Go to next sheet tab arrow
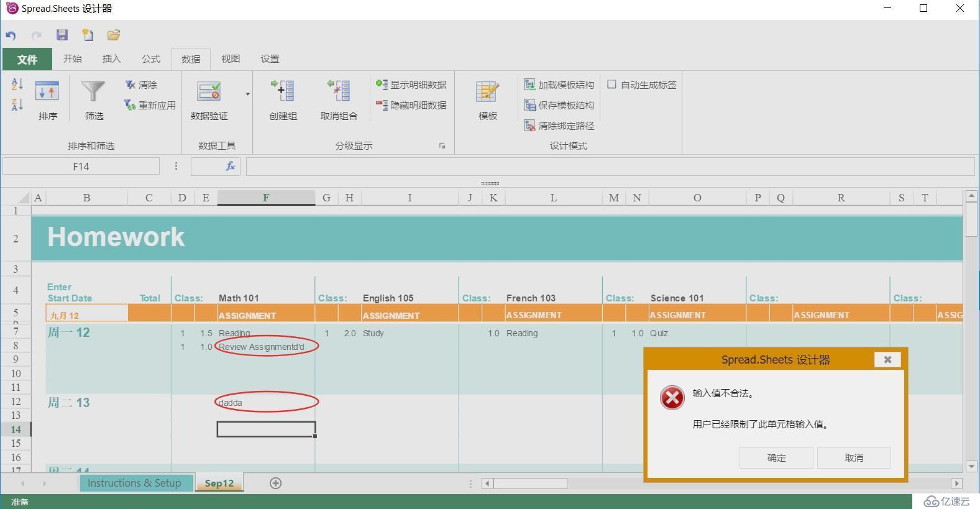Viewport: 980px width, 509px height. (44, 483)
